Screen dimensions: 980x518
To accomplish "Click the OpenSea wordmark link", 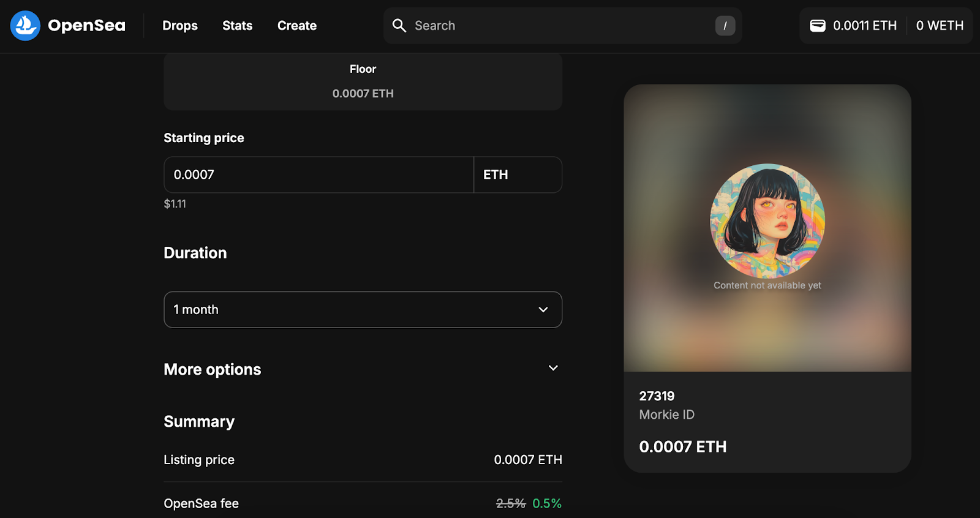I will point(86,26).
